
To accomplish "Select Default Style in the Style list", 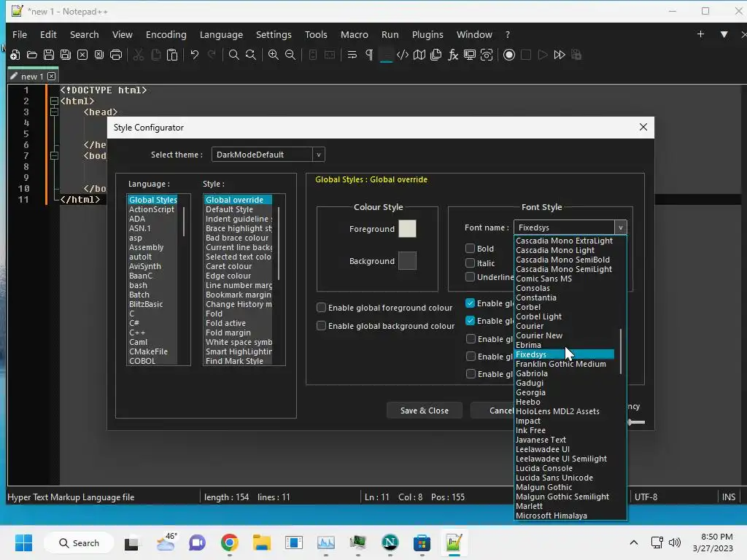I will [x=229, y=209].
